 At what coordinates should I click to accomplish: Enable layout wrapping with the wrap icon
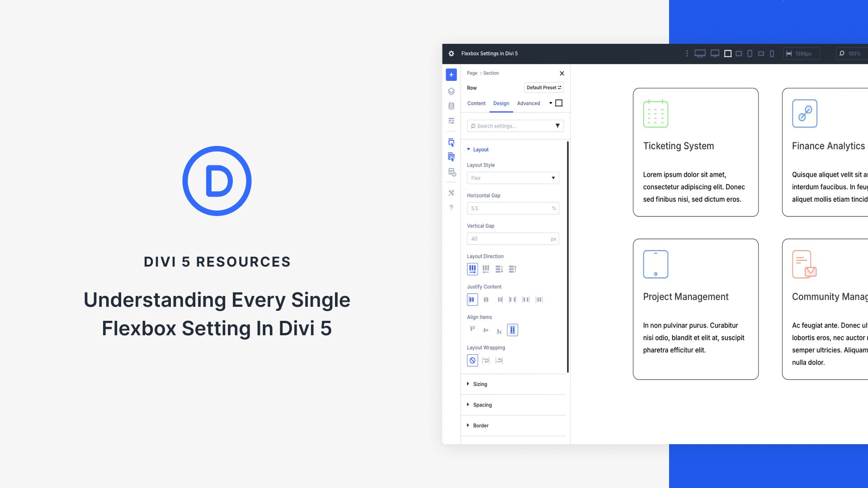tap(486, 360)
